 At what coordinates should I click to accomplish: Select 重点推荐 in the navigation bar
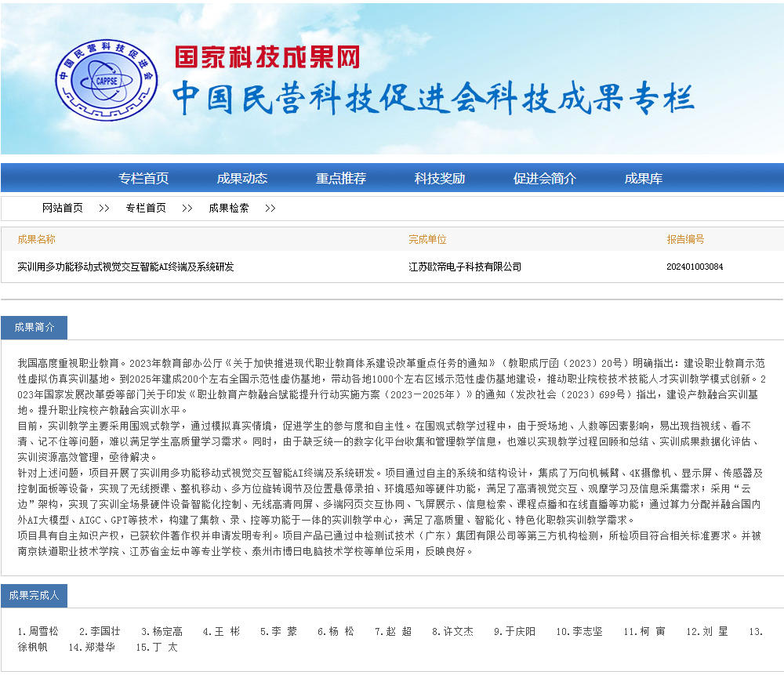click(341, 178)
